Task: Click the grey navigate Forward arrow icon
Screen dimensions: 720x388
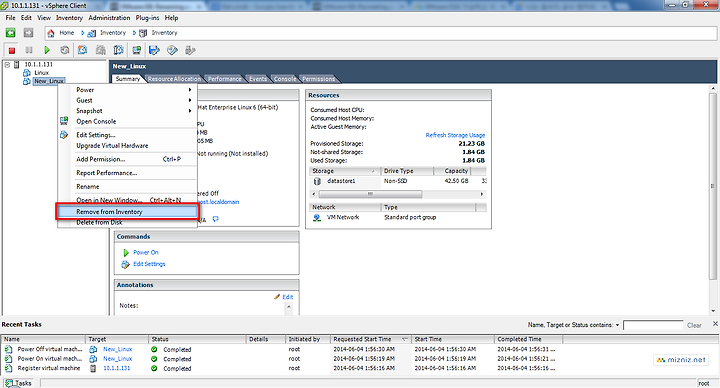Action: [x=28, y=33]
